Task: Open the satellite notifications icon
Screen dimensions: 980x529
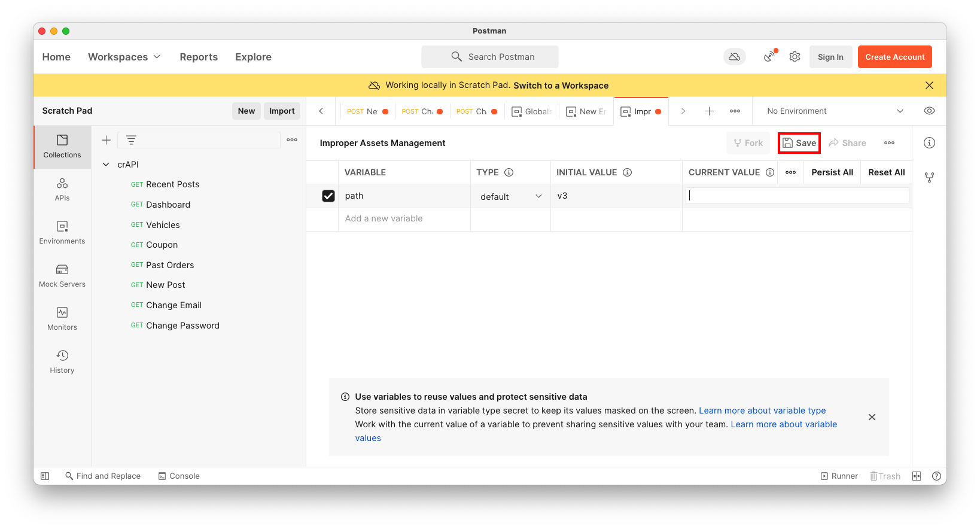Action: point(770,56)
